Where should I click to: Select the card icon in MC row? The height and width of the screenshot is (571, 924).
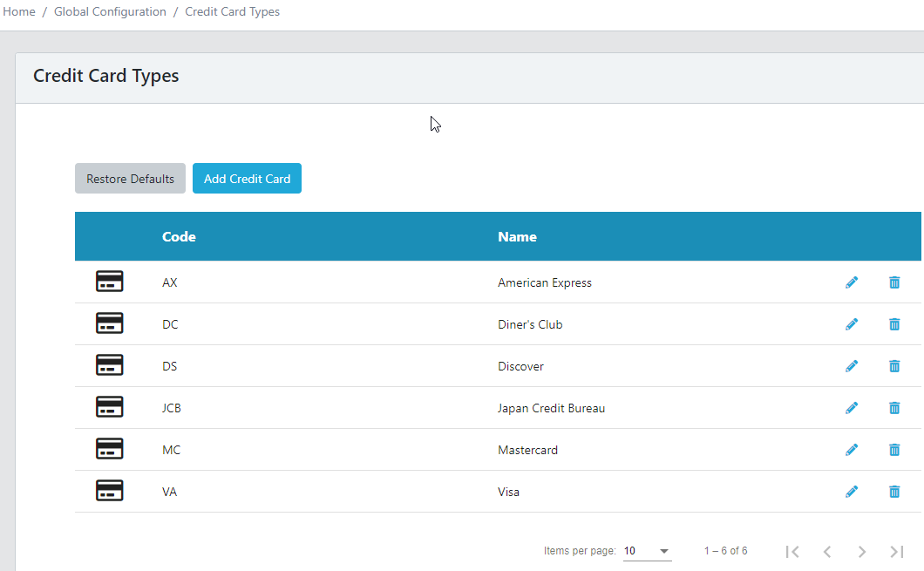click(x=109, y=449)
